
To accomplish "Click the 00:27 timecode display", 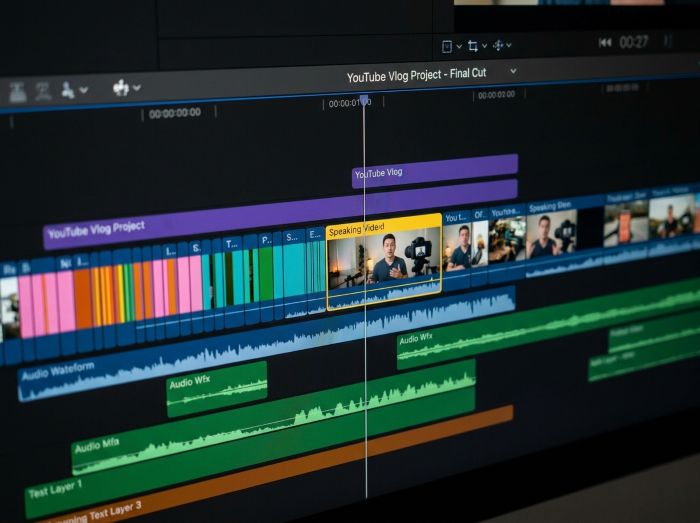I will coord(633,42).
